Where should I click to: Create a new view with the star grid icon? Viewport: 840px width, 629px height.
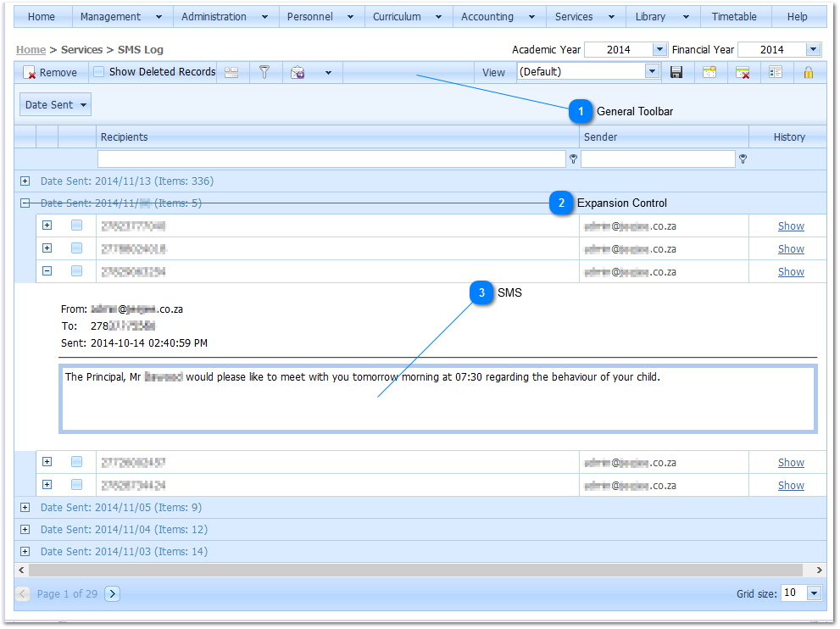709,72
